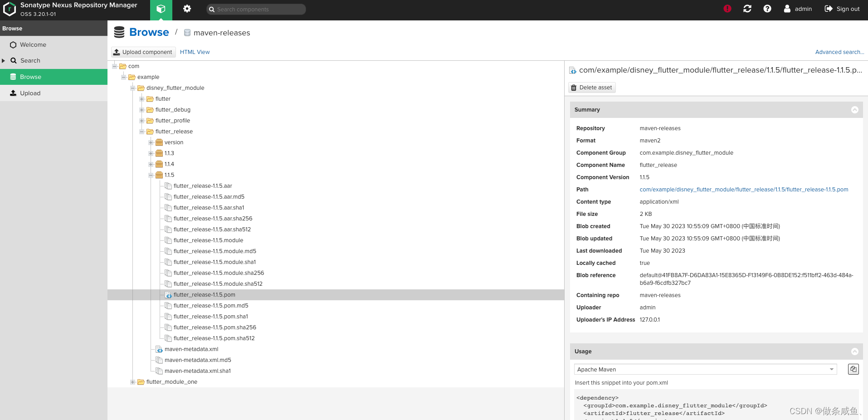Click the database icon beside Browse heading

tap(119, 32)
